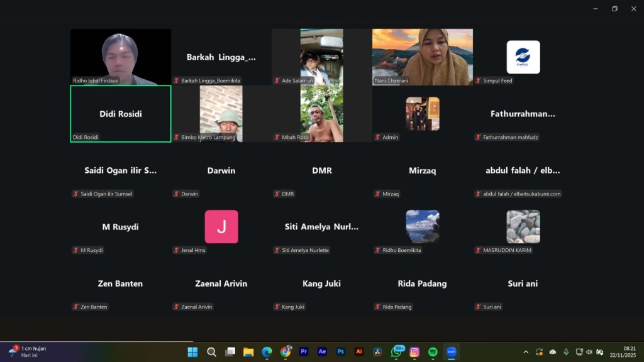The image size is (644, 362).
Task: Click the Simpul Feed logo avatar
Action: pyautogui.click(x=523, y=57)
